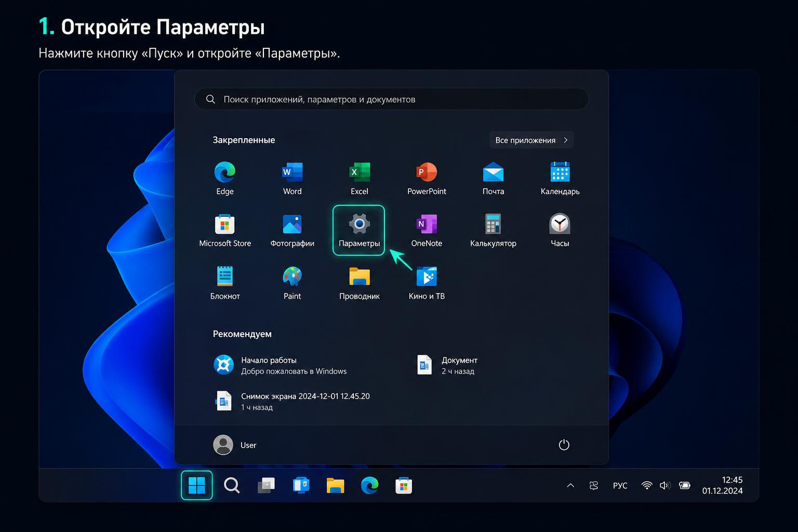Click the Start button on the taskbar
Viewport: 798px width, 532px height.
(x=197, y=485)
